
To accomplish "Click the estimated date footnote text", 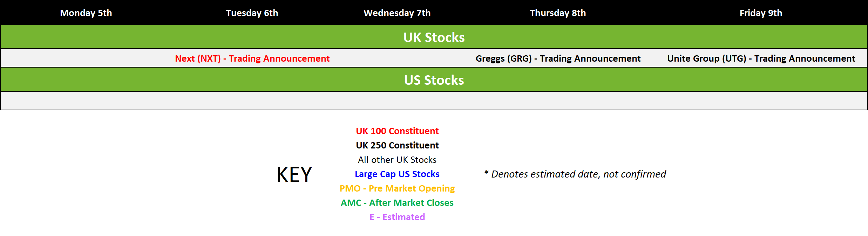I will click(x=575, y=174).
